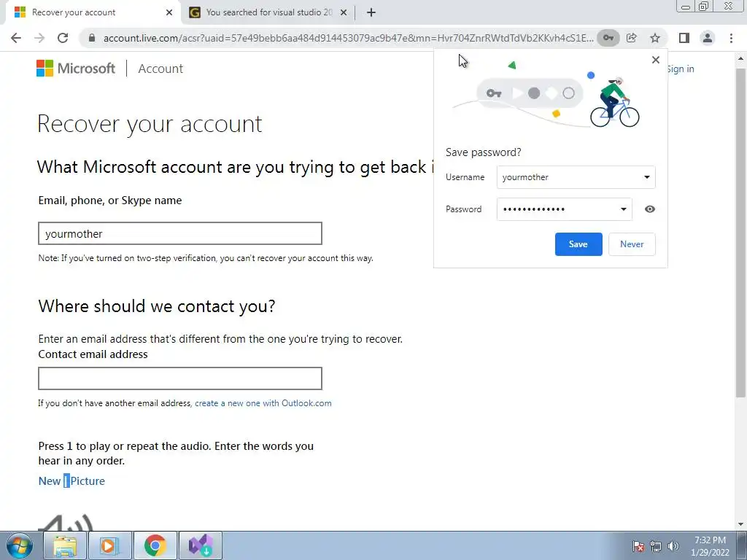Screen dimensions: 747x560
Task: Open Visual Studio Installer taskbar icon
Action: coord(200,545)
